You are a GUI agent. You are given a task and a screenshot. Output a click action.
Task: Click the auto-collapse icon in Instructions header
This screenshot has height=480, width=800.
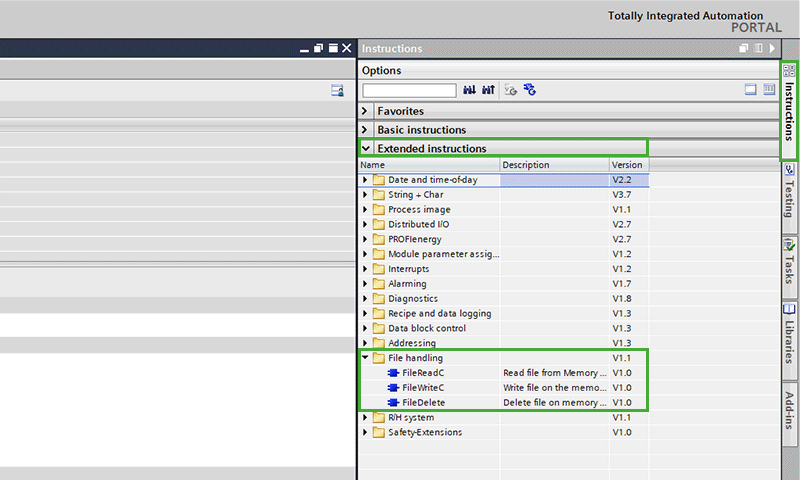(759, 48)
